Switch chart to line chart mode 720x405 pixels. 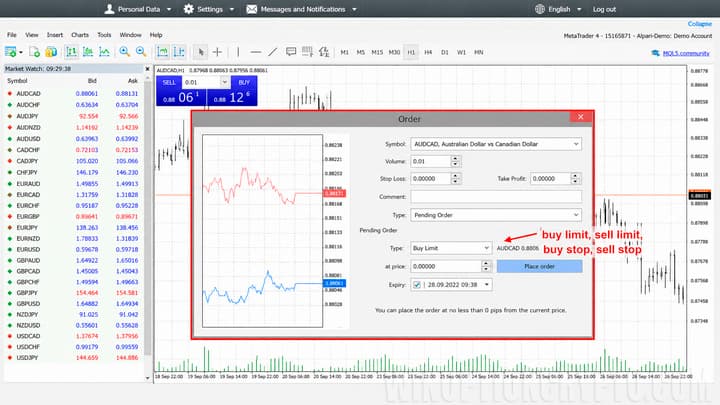point(105,52)
